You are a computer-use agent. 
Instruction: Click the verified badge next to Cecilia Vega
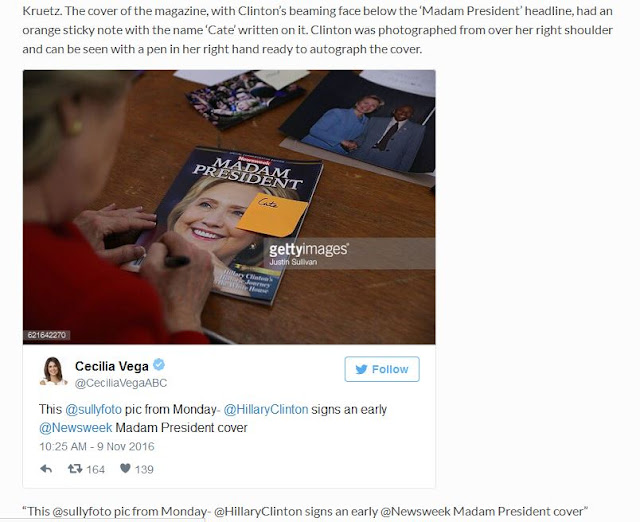click(x=159, y=364)
